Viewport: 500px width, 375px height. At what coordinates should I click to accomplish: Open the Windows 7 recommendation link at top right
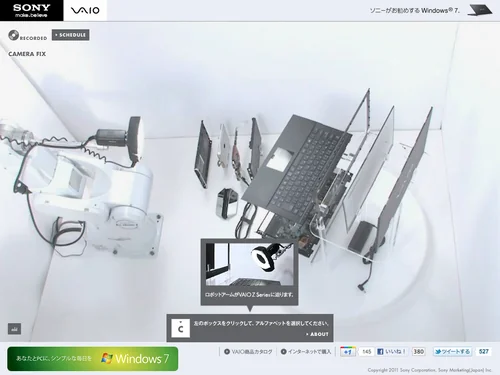click(x=415, y=11)
